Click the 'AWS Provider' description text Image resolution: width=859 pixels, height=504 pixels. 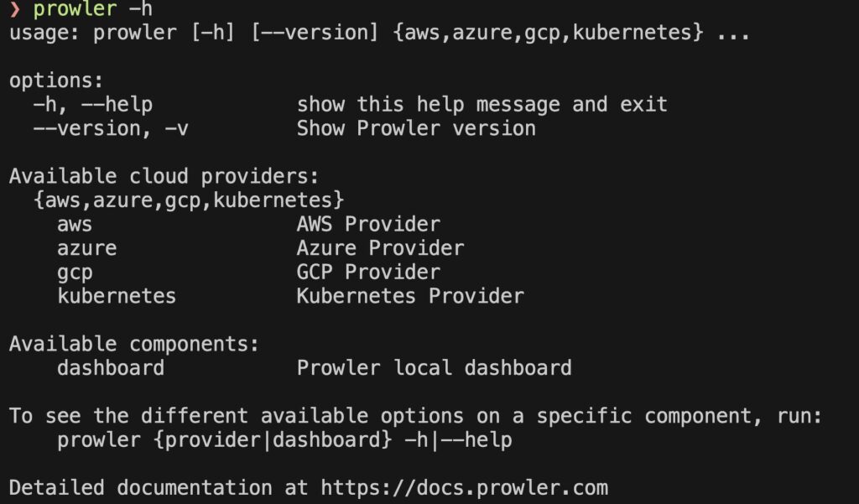[x=369, y=225]
